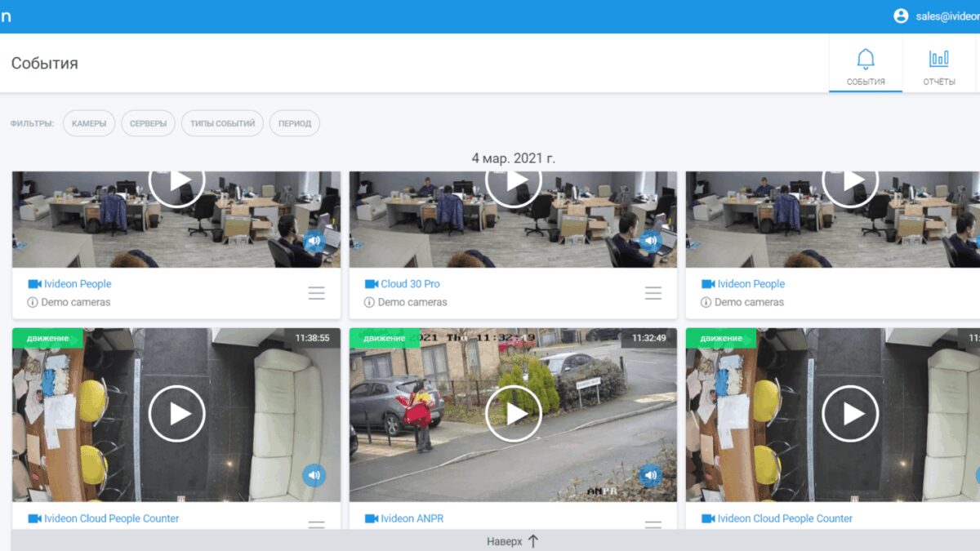
Task: Toggle sound on the Ivideon ANPR clip
Action: (x=650, y=475)
